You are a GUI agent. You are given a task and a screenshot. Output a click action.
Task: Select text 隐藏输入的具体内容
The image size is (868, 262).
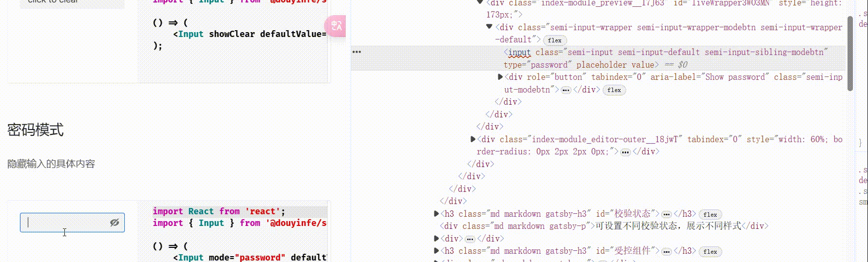pyautogui.click(x=51, y=164)
